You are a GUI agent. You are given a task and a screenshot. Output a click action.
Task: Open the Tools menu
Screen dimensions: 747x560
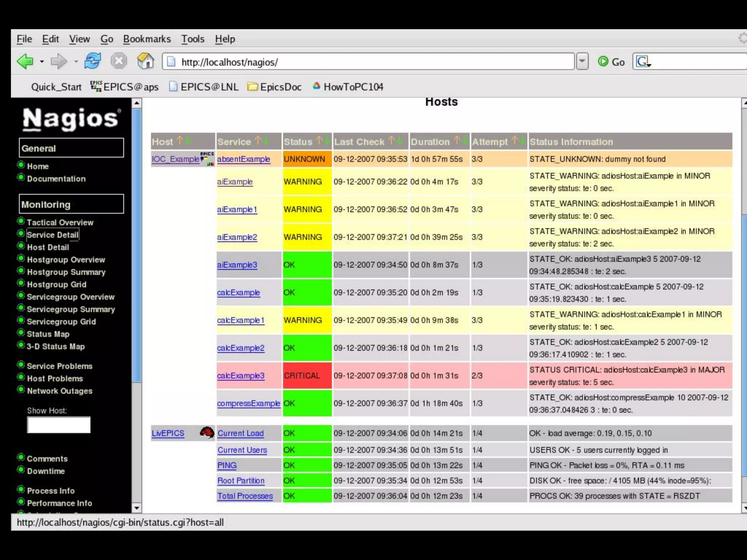coord(193,39)
